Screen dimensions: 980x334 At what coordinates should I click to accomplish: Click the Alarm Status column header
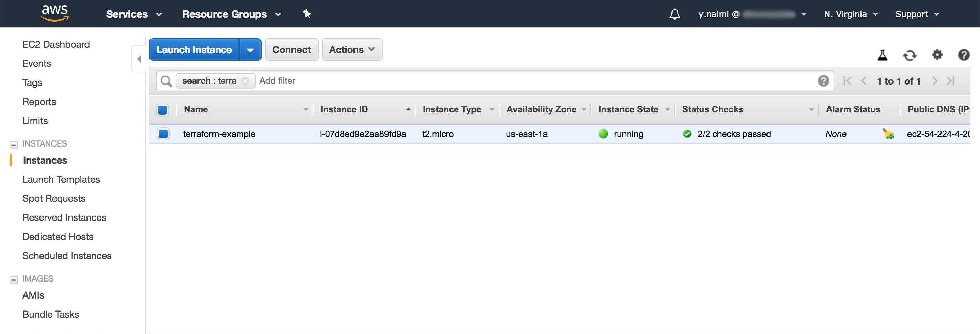tap(853, 110)
